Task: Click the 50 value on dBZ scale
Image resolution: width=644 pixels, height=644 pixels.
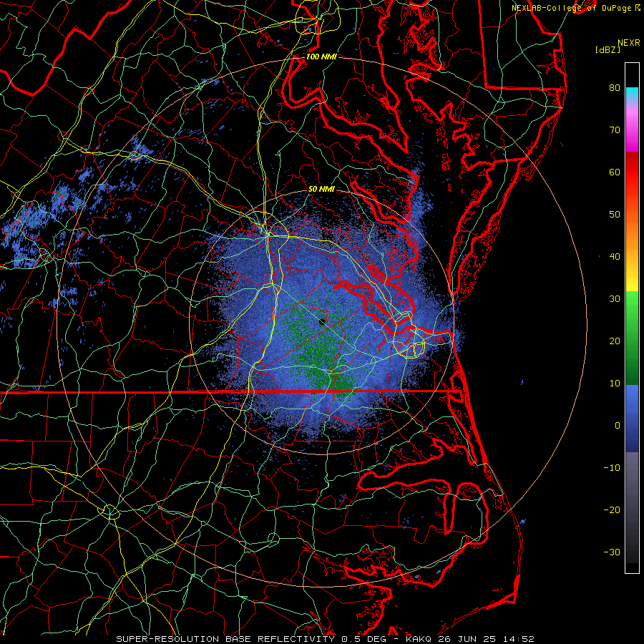Action: click(x=615, y=215)
